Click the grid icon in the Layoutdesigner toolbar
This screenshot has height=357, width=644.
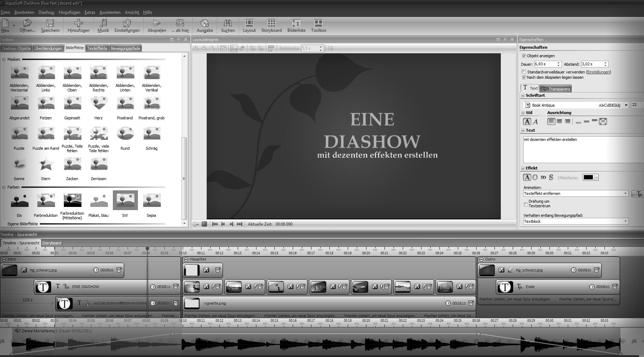(223, 48)
